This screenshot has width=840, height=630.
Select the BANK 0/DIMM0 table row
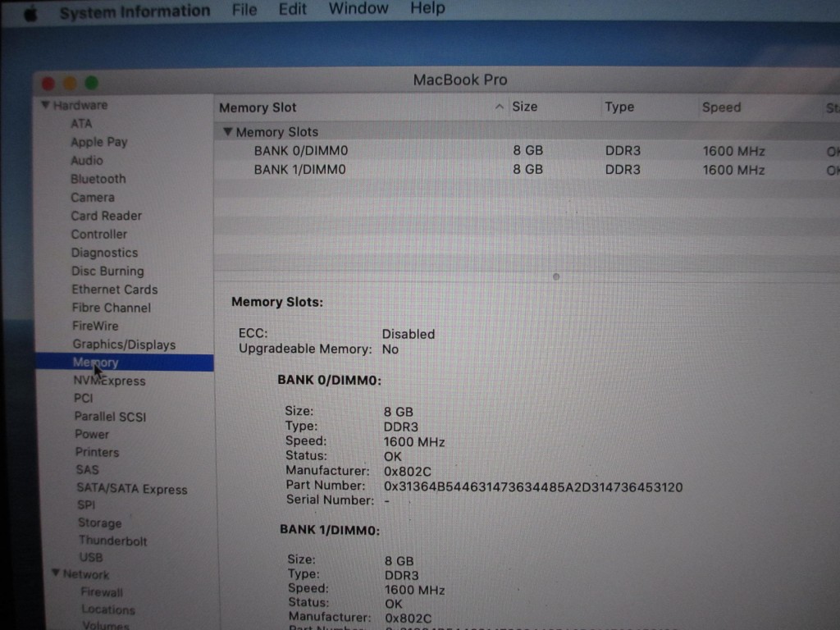tap(527, 151)
